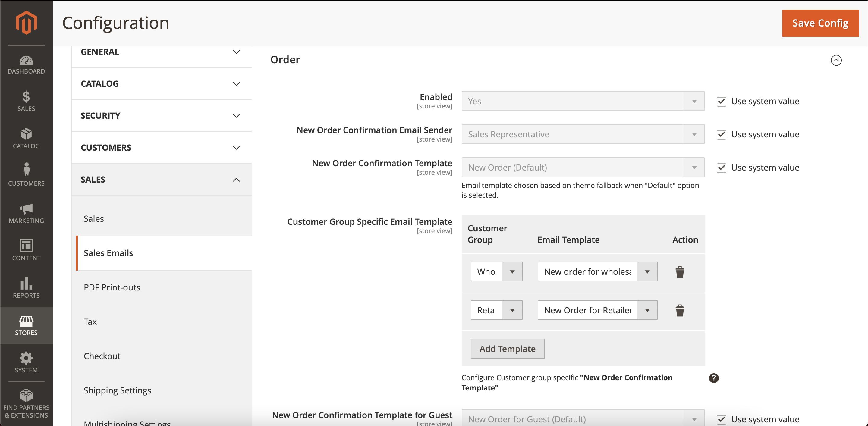Viewport: 868px width, 426px height.
Task: Open the Reta customer group dropdown
Action: pos(496,310)
